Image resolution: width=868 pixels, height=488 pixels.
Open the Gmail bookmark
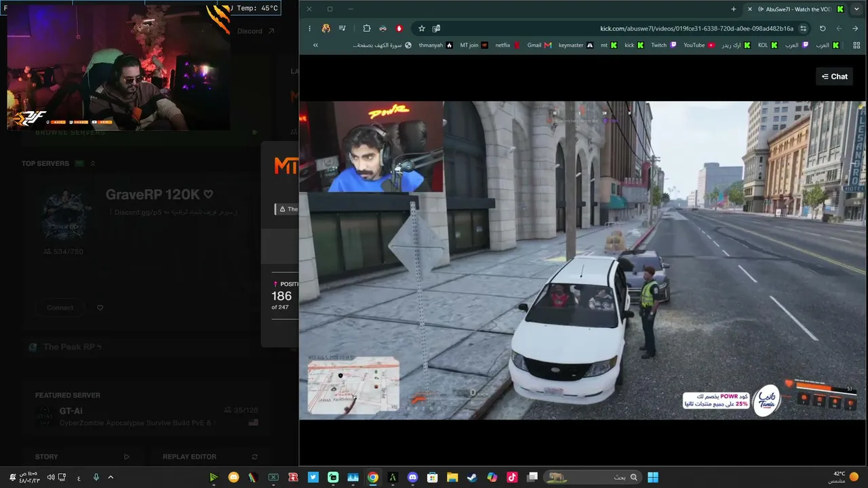539,45
